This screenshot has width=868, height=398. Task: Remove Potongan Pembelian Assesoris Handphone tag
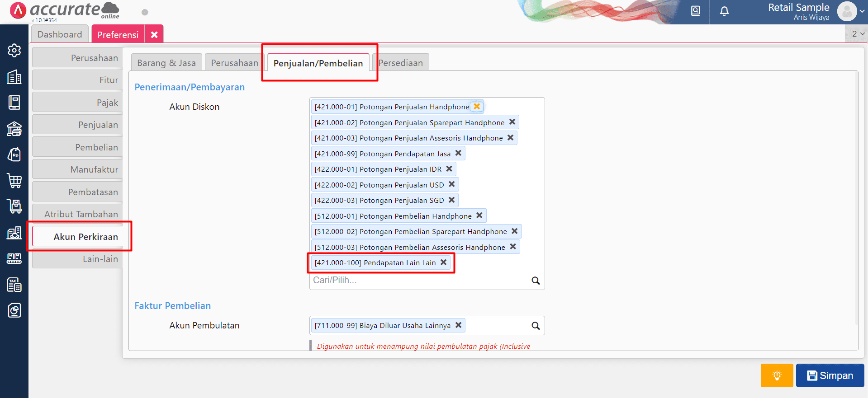point(513,247)
